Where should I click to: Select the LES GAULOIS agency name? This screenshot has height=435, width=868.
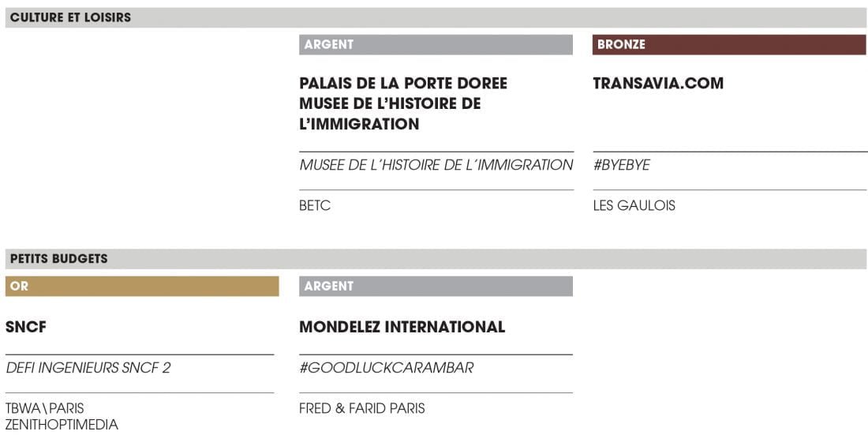(634, 206)
